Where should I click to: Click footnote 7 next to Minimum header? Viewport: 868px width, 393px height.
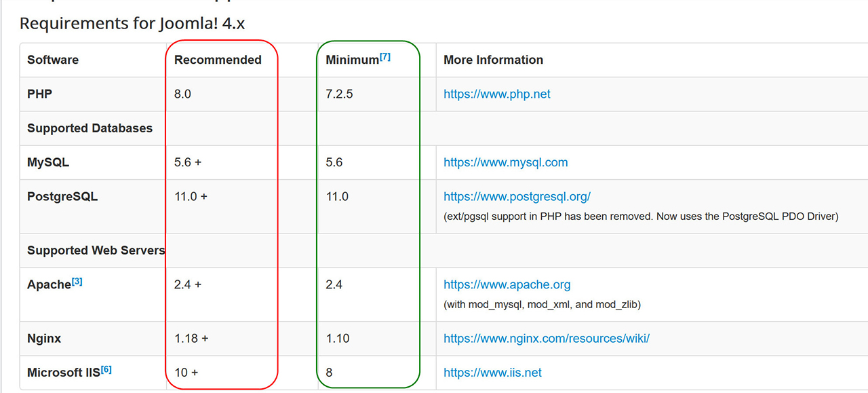click(x=385, y=55)
